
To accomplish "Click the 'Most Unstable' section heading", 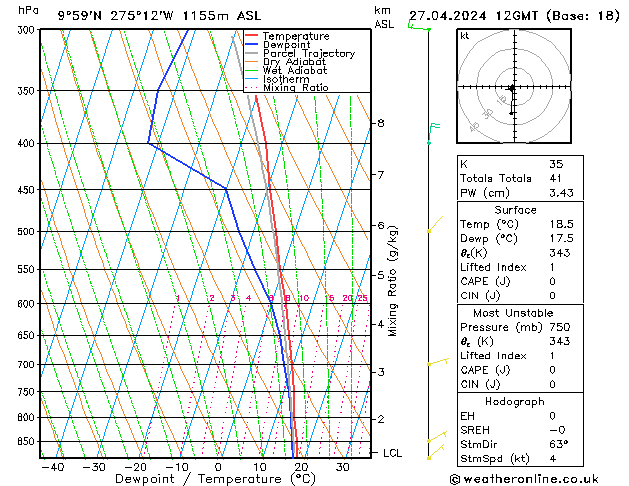I will (x=513, y=313).
